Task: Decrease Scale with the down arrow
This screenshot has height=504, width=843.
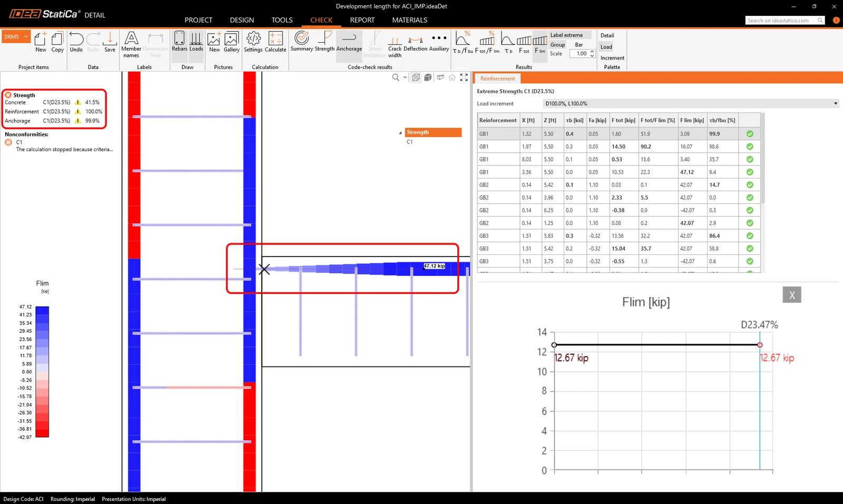Action: pyautogui.click(x=593, y=56)
